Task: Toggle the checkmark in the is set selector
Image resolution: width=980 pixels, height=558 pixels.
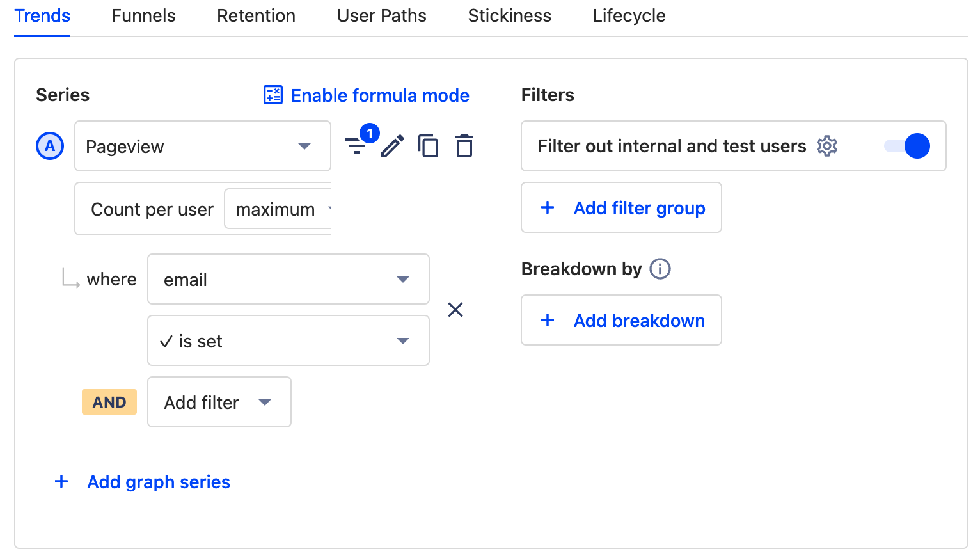Action: pyautogui.click(x=168, y=340)
